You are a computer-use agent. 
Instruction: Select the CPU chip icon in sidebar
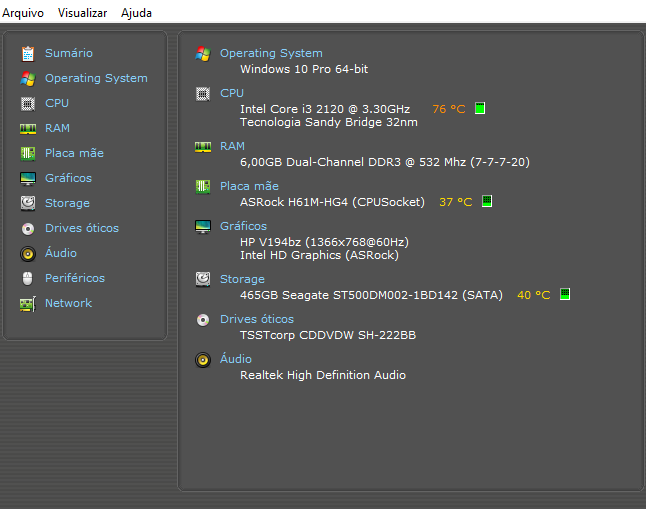[x=28, y=104]
